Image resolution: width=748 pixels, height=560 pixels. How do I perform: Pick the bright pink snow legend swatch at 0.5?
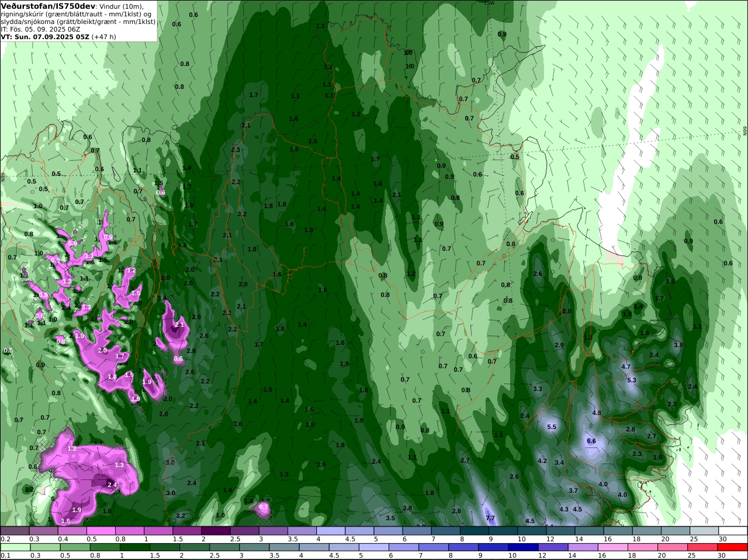(101, 531)
